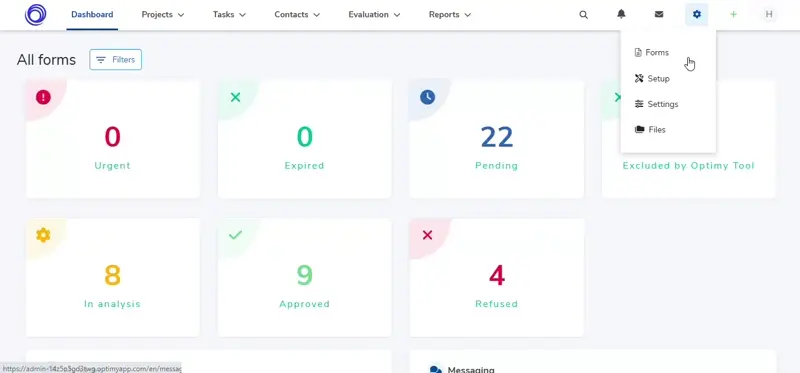Click the Forms document icon in dropdown
800x373 pixels.
pos(638,53)
